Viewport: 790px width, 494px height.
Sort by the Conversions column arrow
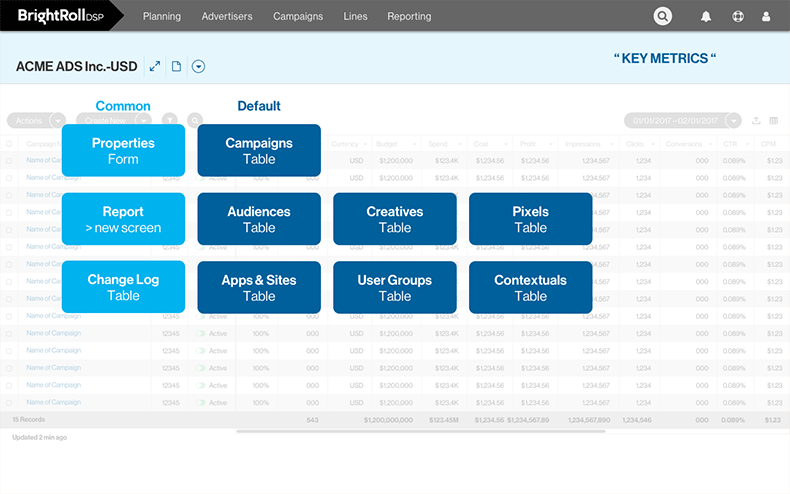tap(710, 144)
